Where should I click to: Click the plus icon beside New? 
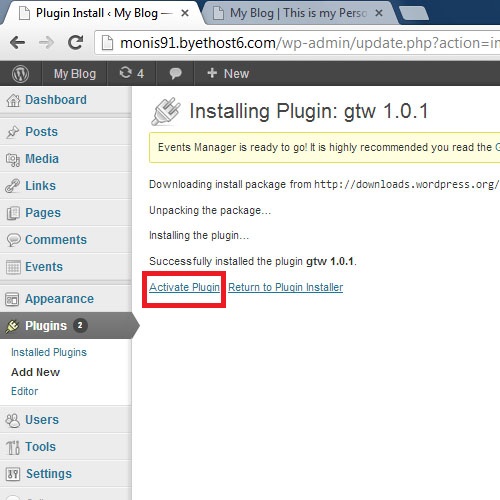pos(212,73)
